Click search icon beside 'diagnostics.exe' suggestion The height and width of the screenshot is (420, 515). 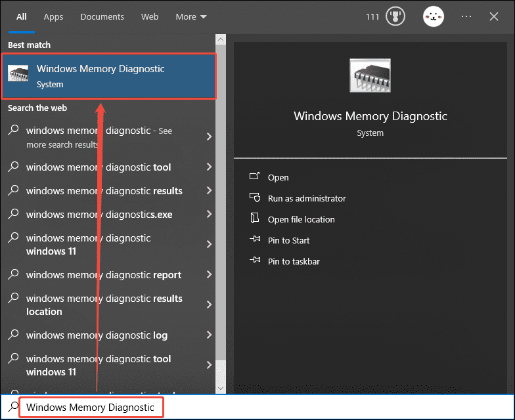[x=13, y=214]
